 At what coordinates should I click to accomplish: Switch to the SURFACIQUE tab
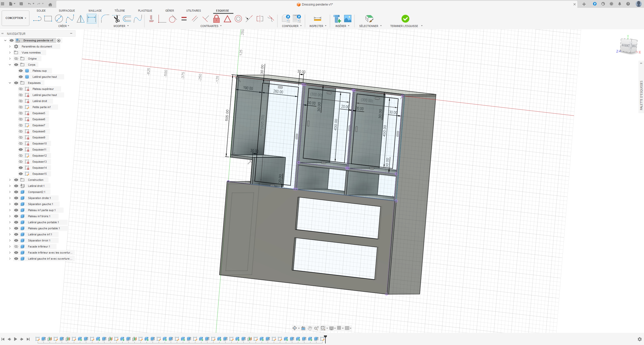[67, 11]
